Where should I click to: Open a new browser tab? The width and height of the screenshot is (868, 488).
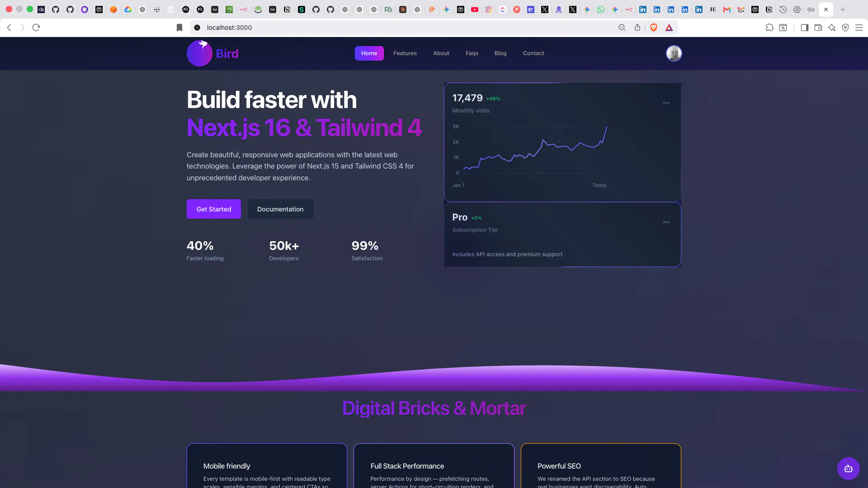tap(843, 9)
